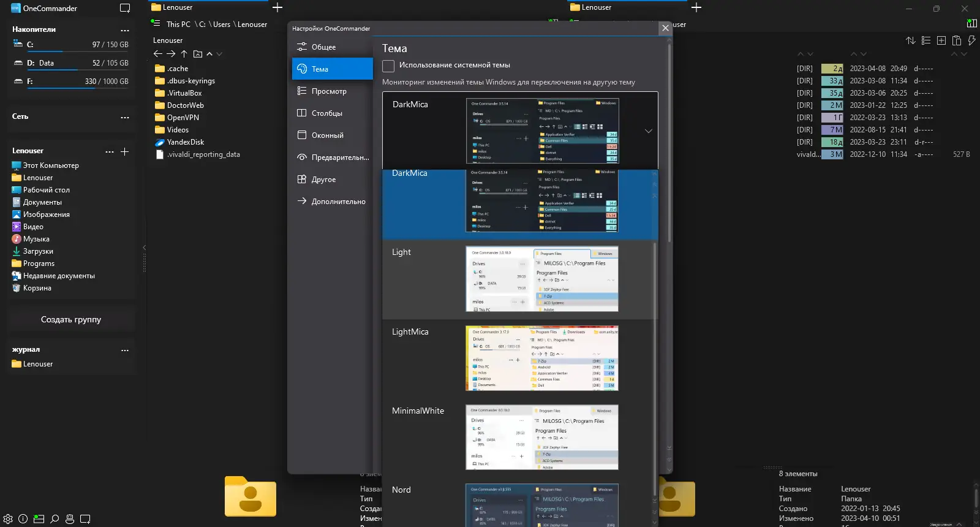Open three-dots menu for Lenouser favorites group

(x=110, y=151)
